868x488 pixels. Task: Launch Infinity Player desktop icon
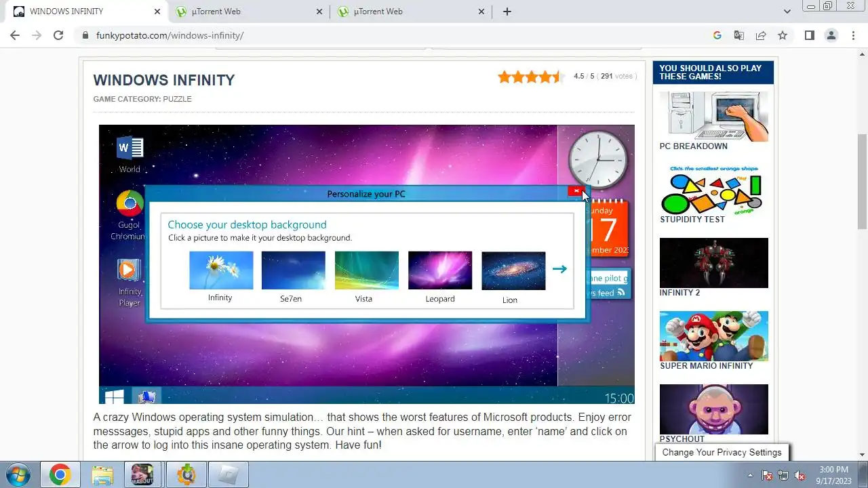pyautogui.click(x=129, y=283)
